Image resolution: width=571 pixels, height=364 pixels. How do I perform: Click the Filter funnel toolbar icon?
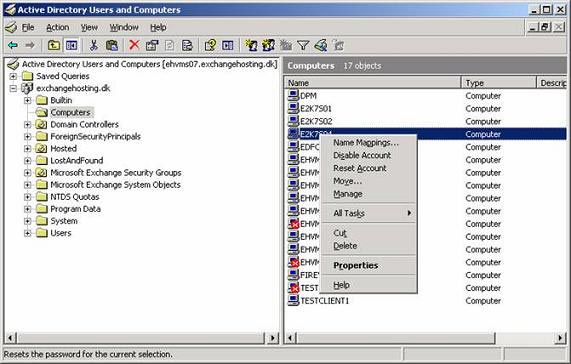303,45
